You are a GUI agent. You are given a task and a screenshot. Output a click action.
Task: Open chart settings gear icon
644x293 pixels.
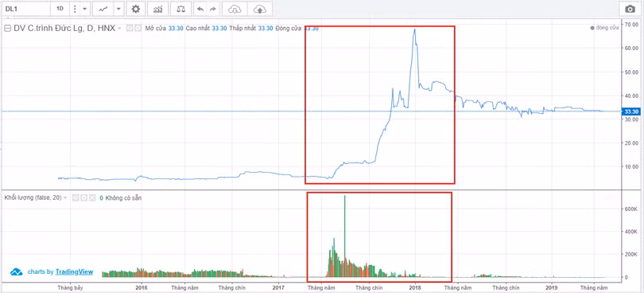pyautogui.click(x=135, y=9)
